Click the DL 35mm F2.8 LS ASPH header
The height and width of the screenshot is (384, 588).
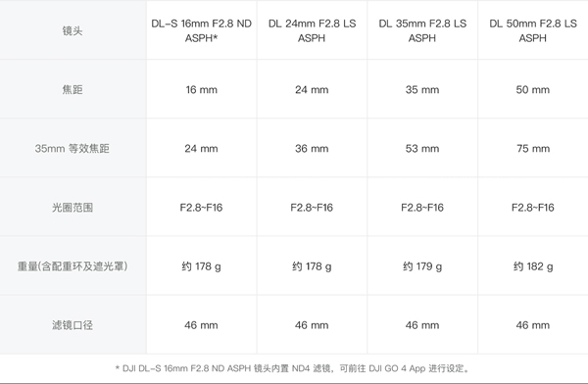point(422,30)
